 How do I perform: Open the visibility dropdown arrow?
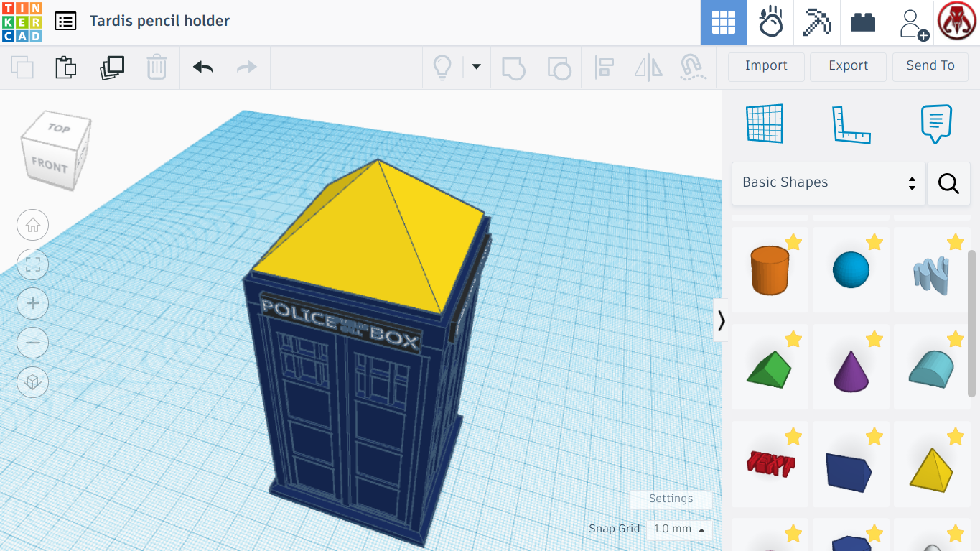tap(475, 68)
